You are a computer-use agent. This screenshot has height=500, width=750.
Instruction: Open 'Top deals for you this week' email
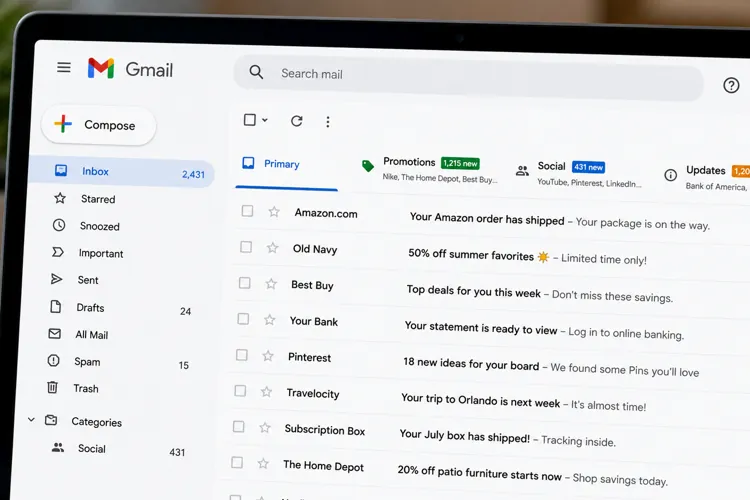(x=474, y=291)
